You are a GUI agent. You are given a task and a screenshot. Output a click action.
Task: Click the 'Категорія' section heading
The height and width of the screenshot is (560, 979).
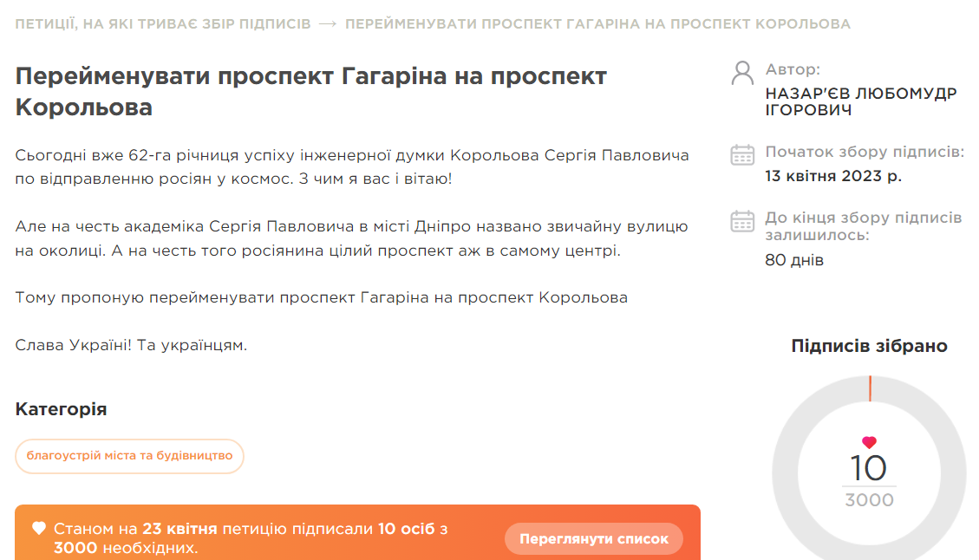pos(61,409)
